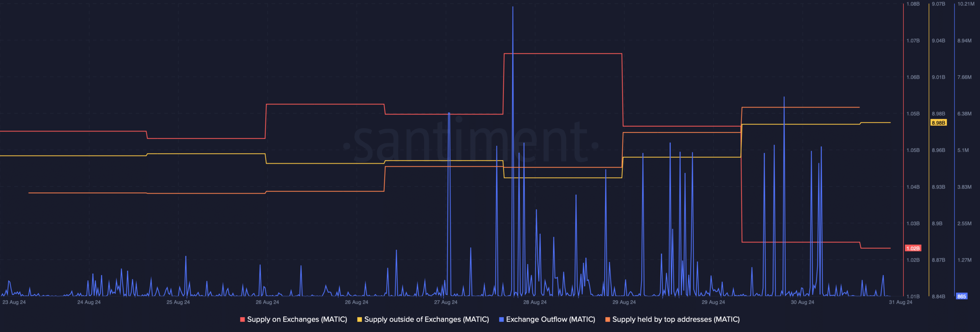Click the yellow 8.98B current value badge
This screenshot has width=980, height=332.
[938, 123]
